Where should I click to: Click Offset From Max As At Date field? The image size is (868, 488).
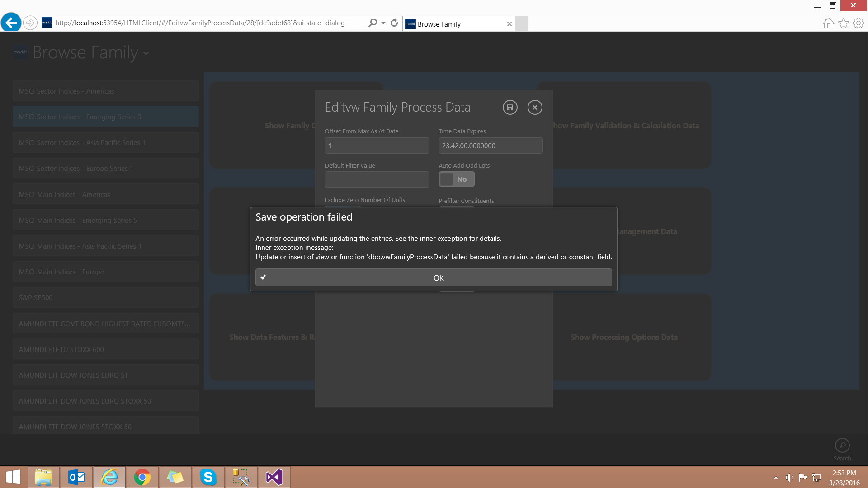[x=377, y=146]
